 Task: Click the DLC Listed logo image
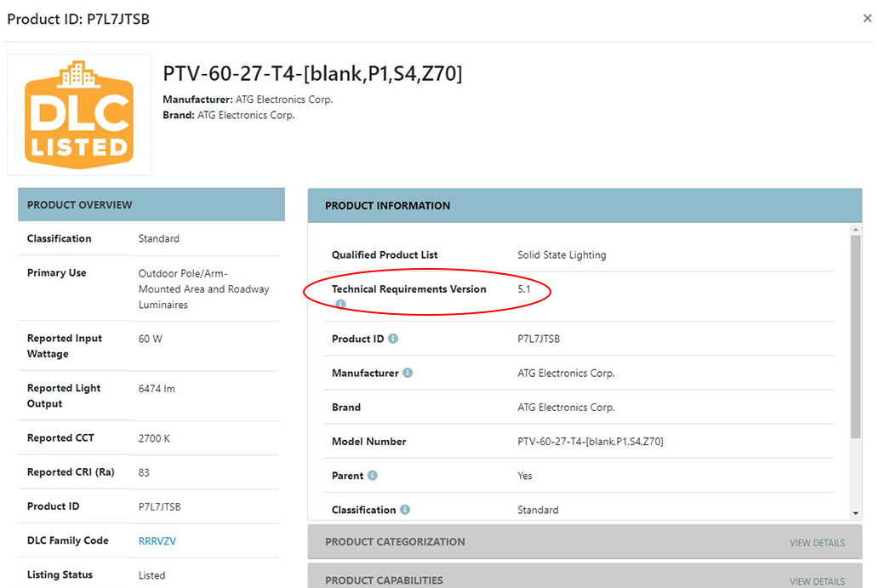point(79,115)
